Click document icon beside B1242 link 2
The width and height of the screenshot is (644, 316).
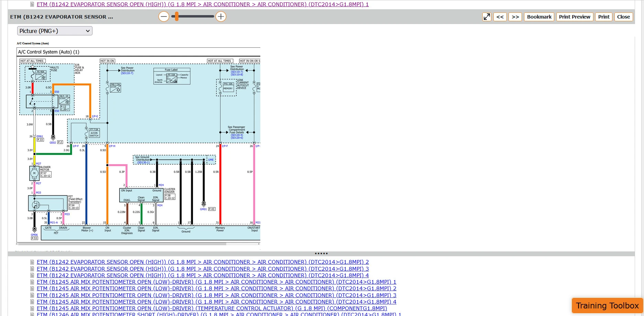(x=32, y=262)
